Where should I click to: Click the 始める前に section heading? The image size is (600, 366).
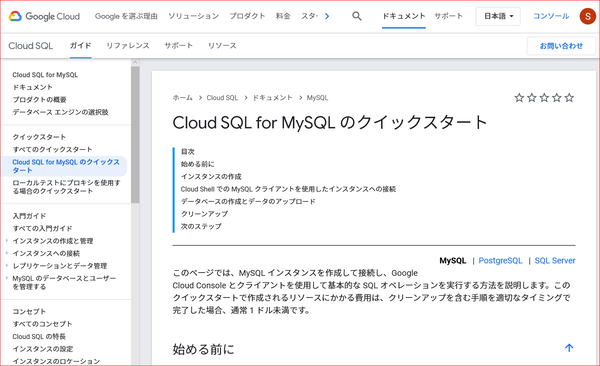(204, 349)
